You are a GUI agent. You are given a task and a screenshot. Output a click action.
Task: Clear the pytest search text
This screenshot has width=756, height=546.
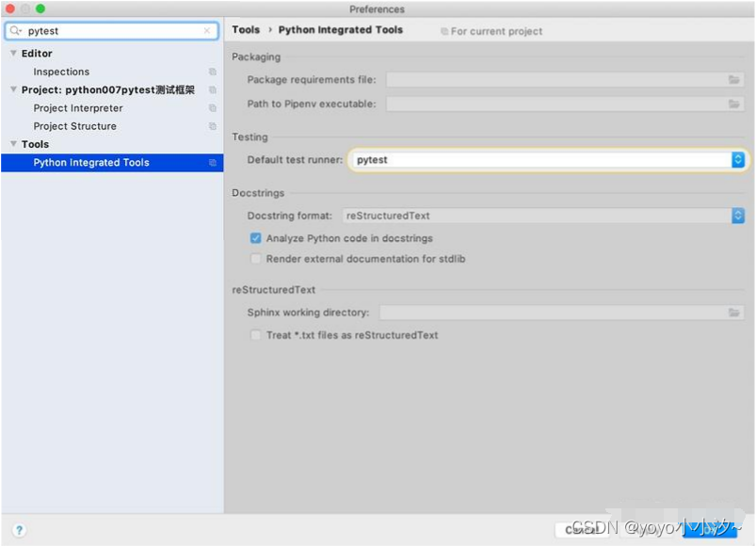[x=207, y=30]
